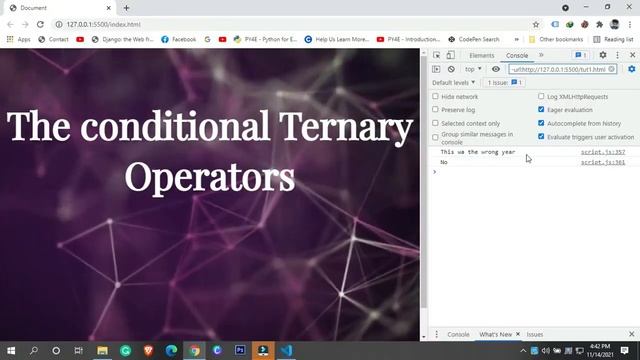
Task: Open Photoshop from the taskbar
Action: (x=240, y=350)
